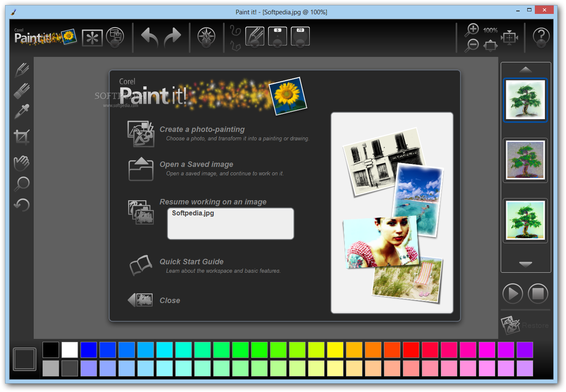
Task: Click the photo collage preview panel
Action: tap(392, 213)
